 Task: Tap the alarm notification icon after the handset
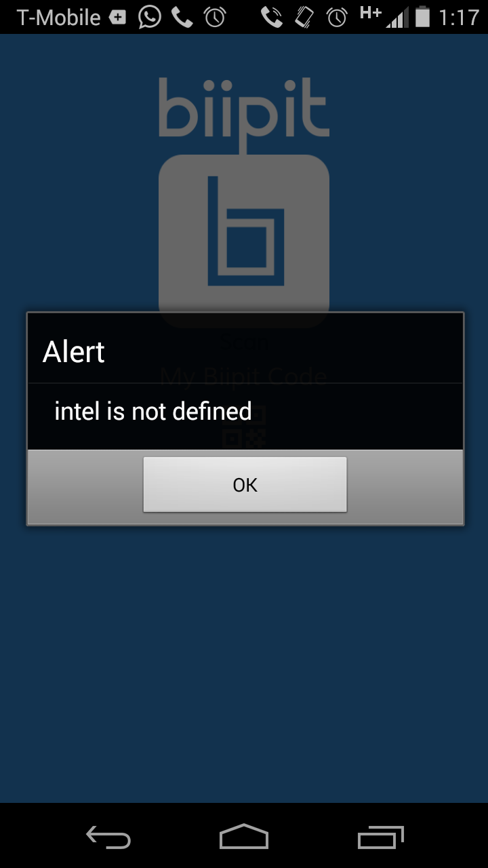(215, 17)
